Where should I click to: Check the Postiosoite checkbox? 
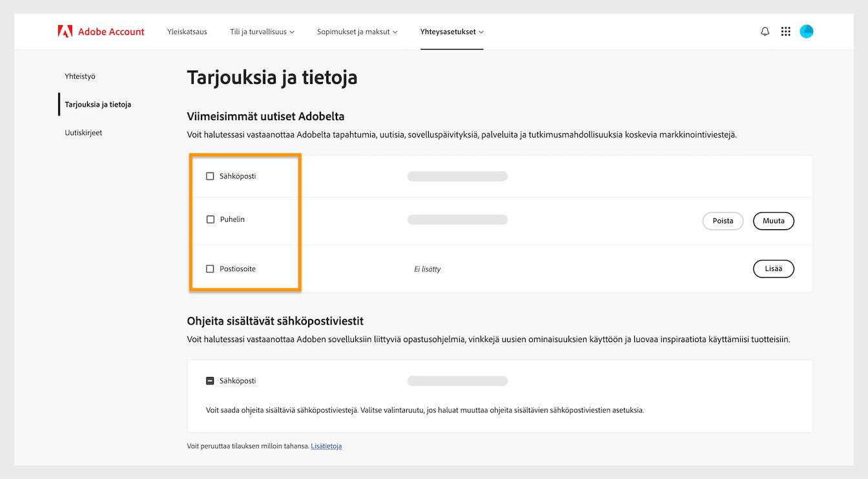[209, 269]
